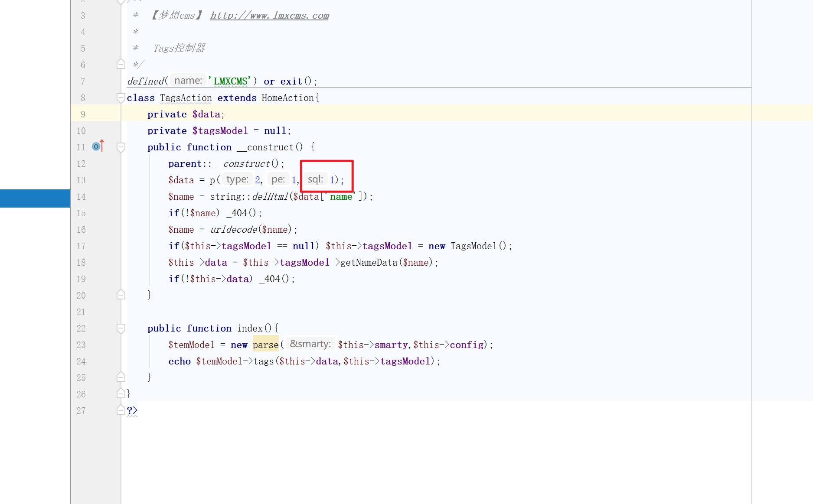Click the parent::__construct call
The image size is (813, 504).
coord(224,164)
